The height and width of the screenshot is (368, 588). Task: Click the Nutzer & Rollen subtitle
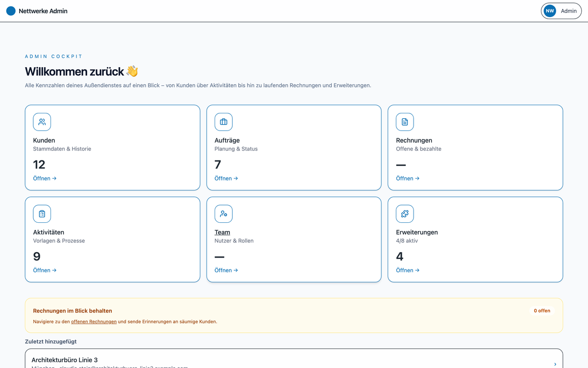coord(234,240)
